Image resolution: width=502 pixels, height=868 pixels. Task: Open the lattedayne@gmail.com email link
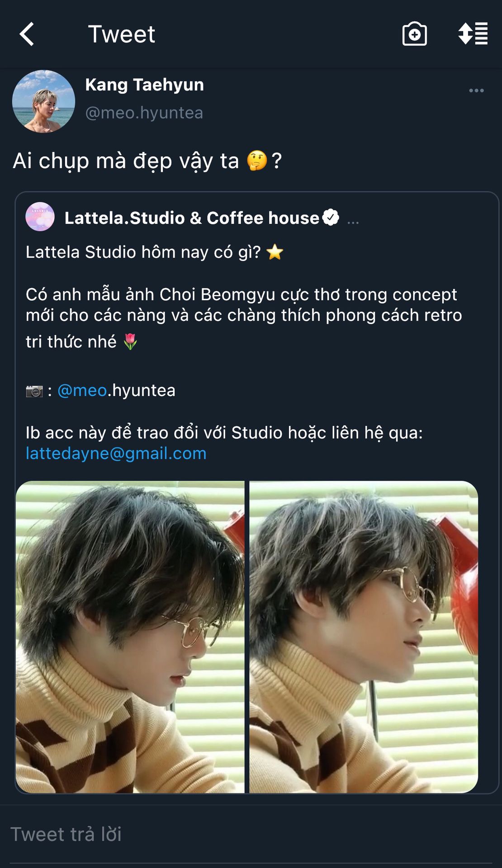[116, 453]
